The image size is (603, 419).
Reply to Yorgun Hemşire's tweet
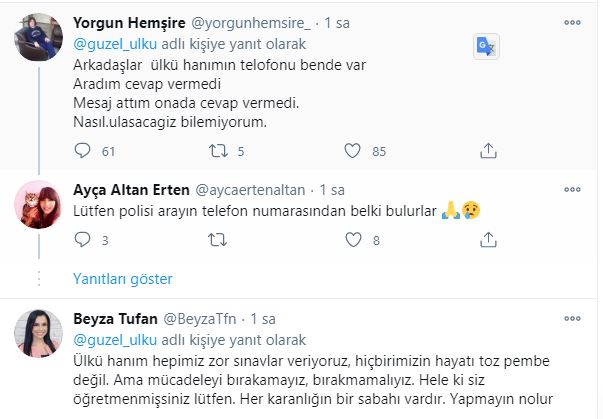pos(83,152)
